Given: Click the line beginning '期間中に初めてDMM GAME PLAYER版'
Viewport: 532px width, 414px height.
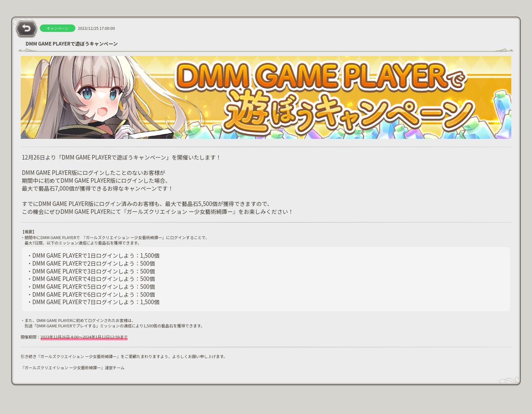Looking at the screenshot, I should click(x=96, y=181).
